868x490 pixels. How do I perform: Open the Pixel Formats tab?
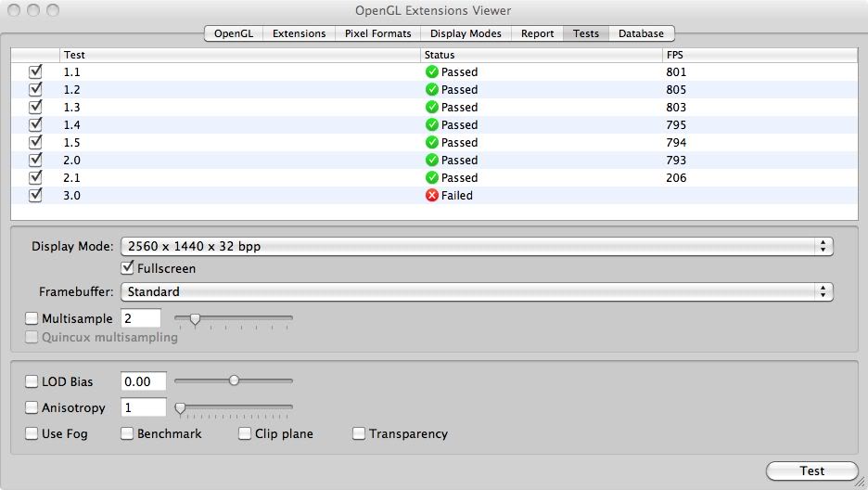tap(378, 33)
